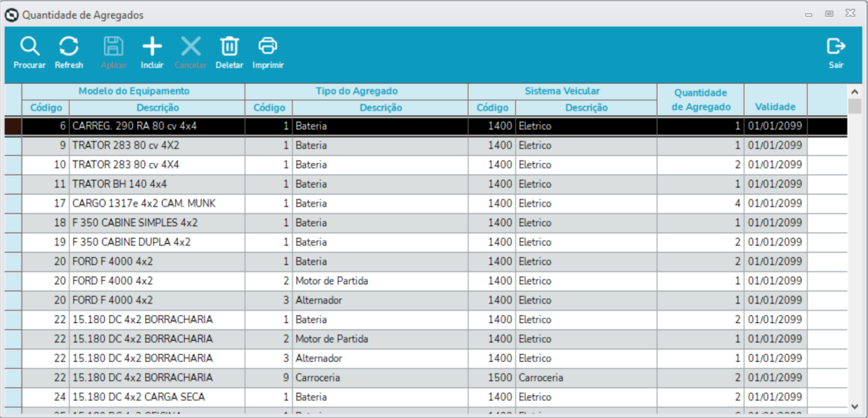Select FORD F 4000 Alternador cell
Viewport: 868px width, 418px height.
click(380, 301)
